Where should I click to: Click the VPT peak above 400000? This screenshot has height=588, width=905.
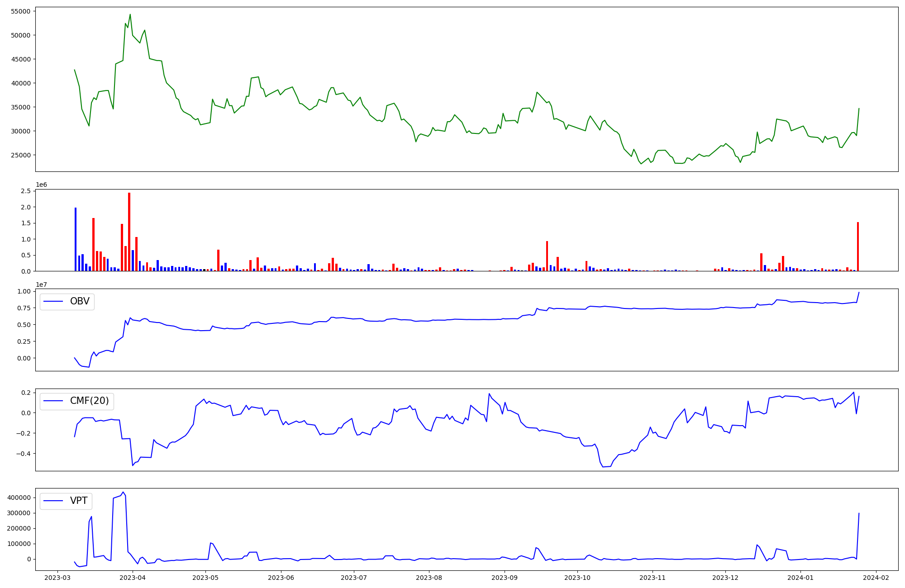click(x=123, y=492)
